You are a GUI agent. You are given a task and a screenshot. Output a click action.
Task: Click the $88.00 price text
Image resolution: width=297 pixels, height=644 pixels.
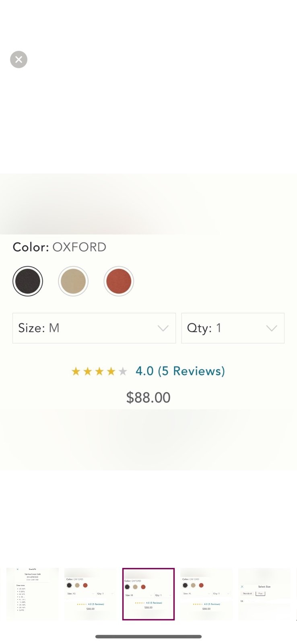coord(148,398)
